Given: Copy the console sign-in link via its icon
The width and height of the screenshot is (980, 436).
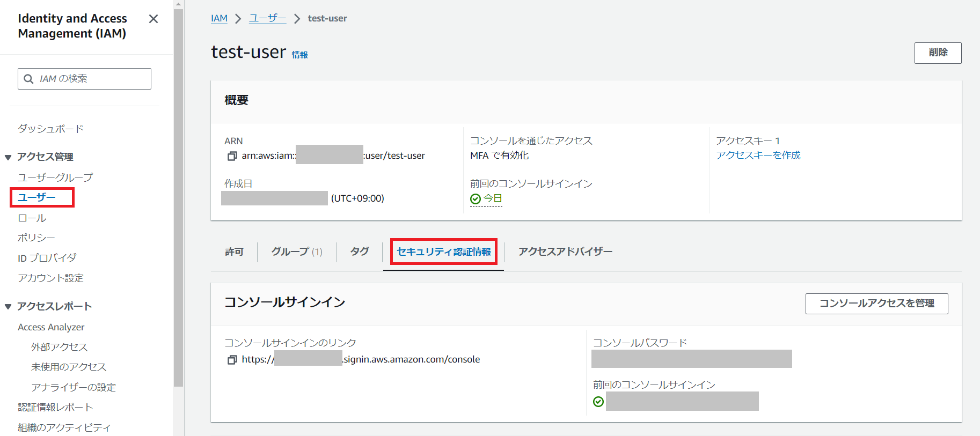Looking at the screenshot, I should coord(232,360).
